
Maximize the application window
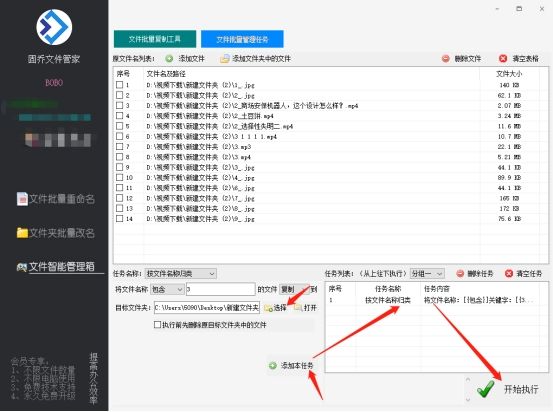pos(519,9)
